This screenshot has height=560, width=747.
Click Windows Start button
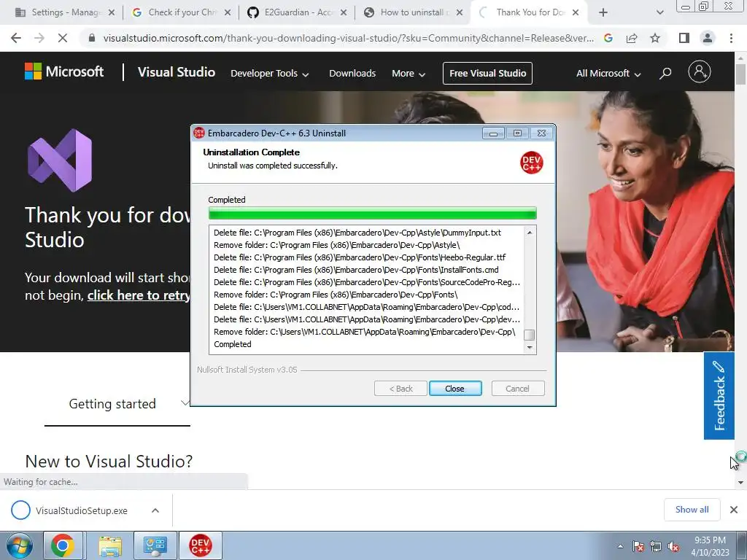(19, 545)
